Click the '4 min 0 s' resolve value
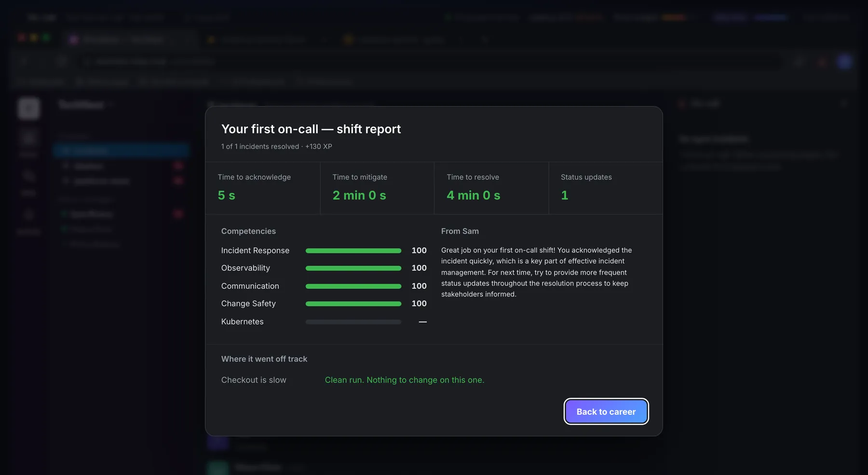Screen dimensions: 868x475 click(474, 195)
